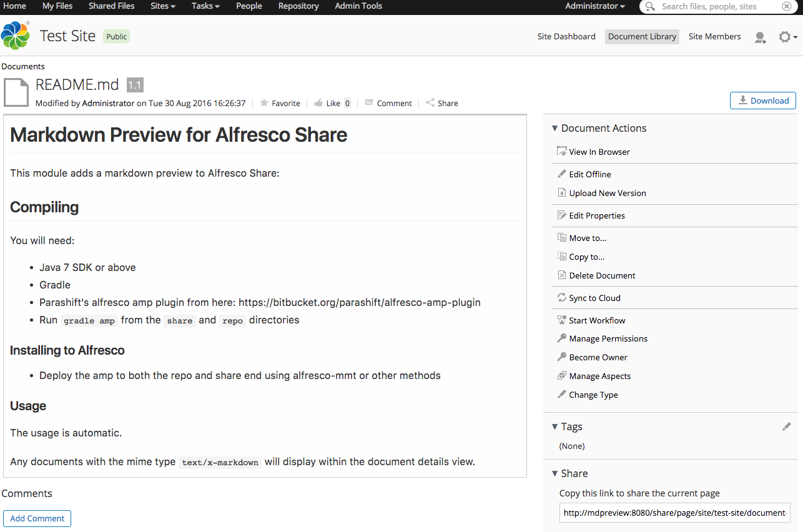Focus the search files, people, sites field
Image resolution: width=803 pixels, height=532 pixels.
(718, 6)
